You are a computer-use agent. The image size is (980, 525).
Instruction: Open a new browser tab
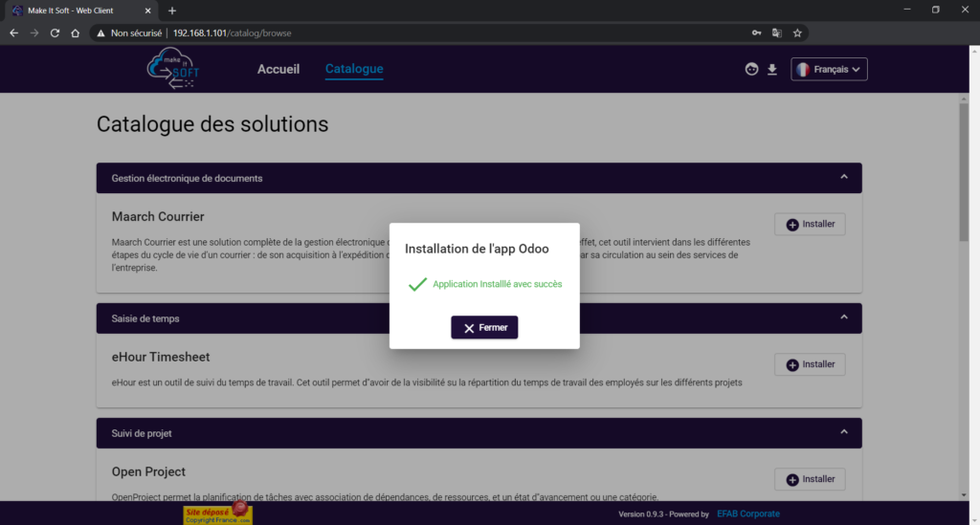tap(172, 11)
